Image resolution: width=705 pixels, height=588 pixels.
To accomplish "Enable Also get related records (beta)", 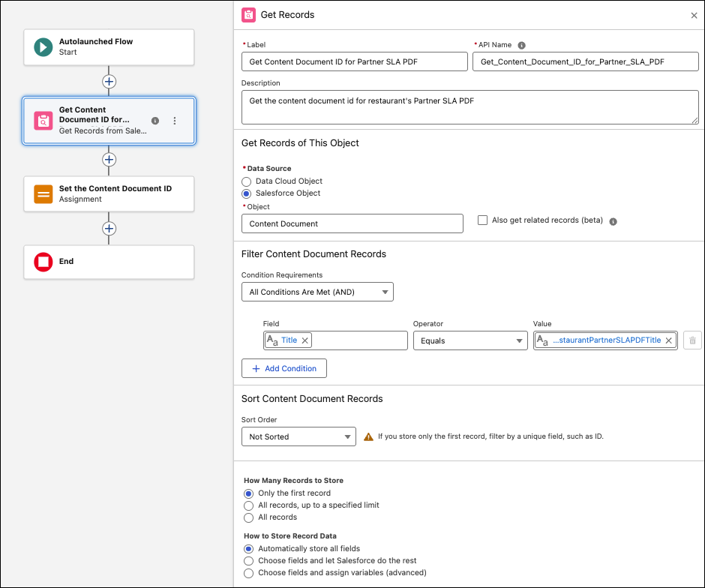I will point(482,220).
